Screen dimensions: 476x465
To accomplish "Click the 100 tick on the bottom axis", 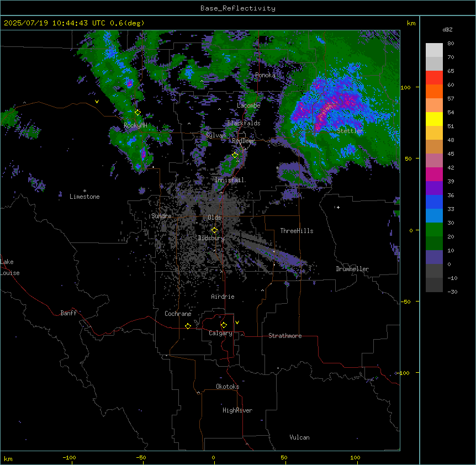I will click(x=355, y=457).
